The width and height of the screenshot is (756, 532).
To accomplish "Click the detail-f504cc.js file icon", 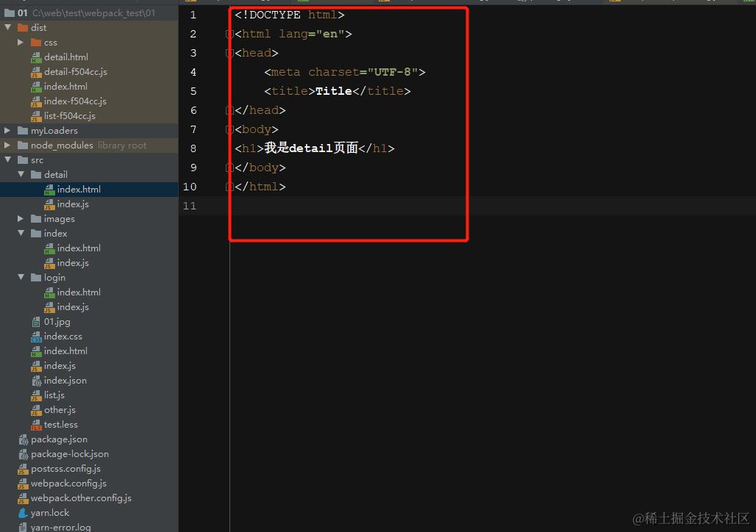I will 36,72.
